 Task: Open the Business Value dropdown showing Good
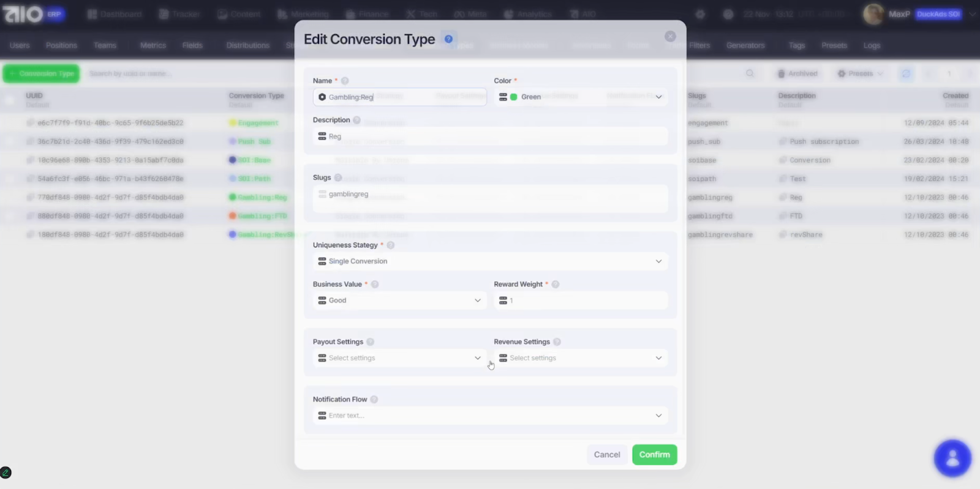point(399,300)
